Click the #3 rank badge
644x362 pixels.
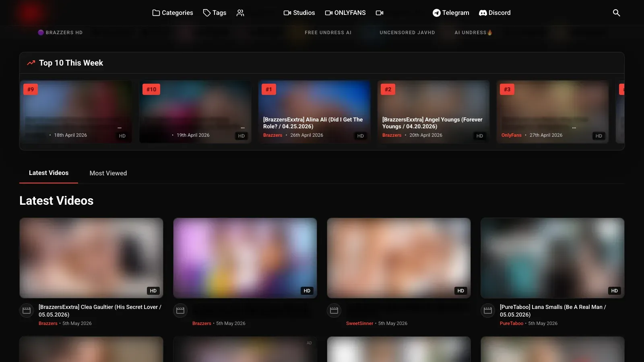point(507,89)
